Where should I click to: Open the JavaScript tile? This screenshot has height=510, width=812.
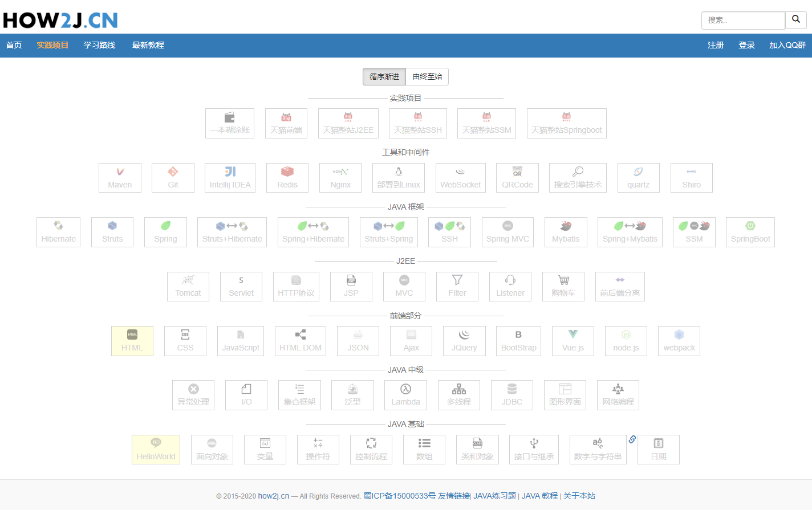click(241, 341)
